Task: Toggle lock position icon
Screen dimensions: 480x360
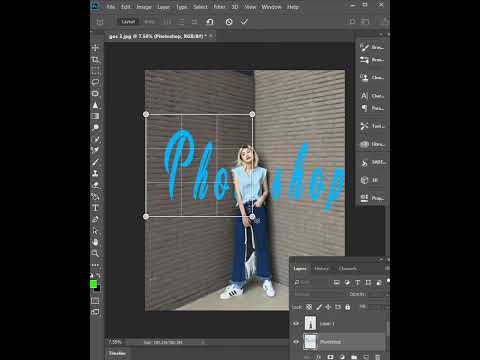Action: (328, 307)
